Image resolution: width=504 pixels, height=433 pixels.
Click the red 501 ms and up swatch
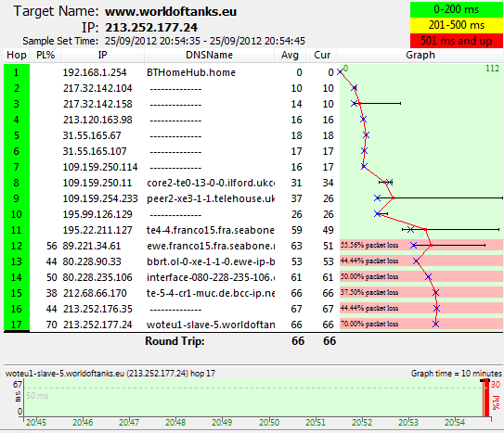(x=457, y=41)
